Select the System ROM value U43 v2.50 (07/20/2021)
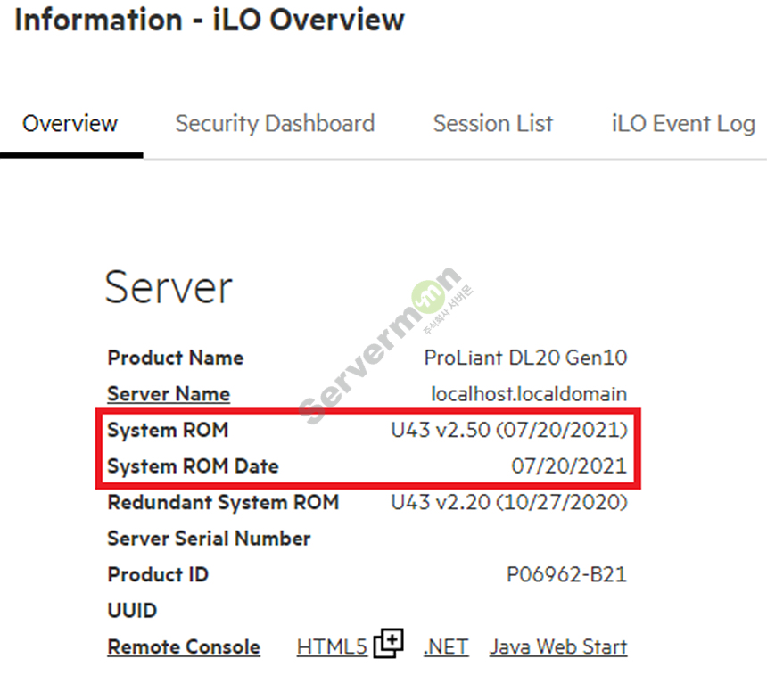The height and width of the screenshot is (700, 767). point(508,430)
